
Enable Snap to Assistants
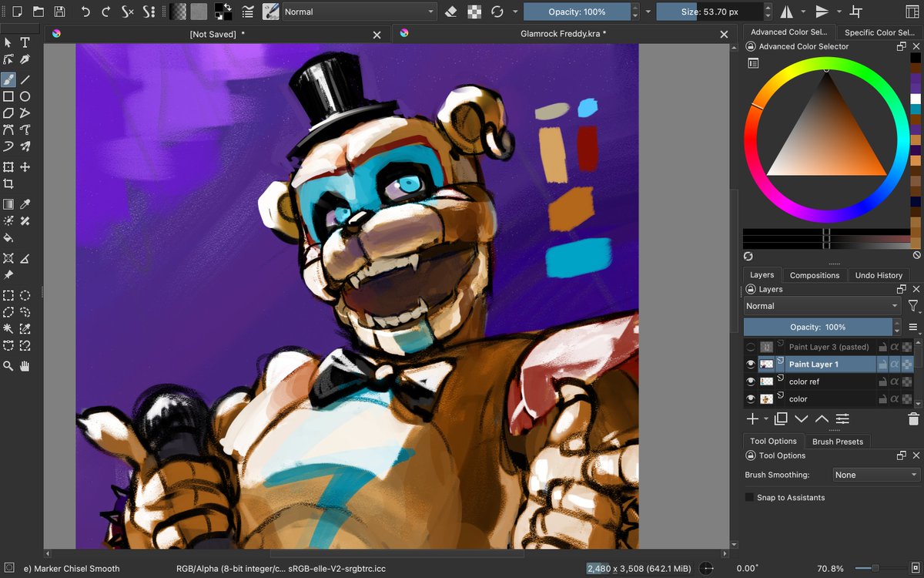(749, 497)
